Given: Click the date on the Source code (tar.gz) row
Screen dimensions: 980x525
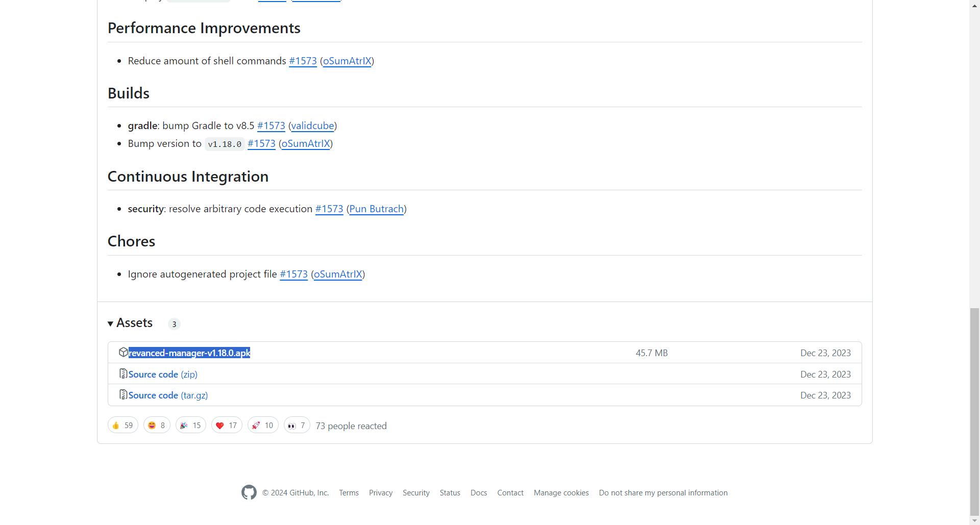Looking at the screenshot, I should coord(825,395).
